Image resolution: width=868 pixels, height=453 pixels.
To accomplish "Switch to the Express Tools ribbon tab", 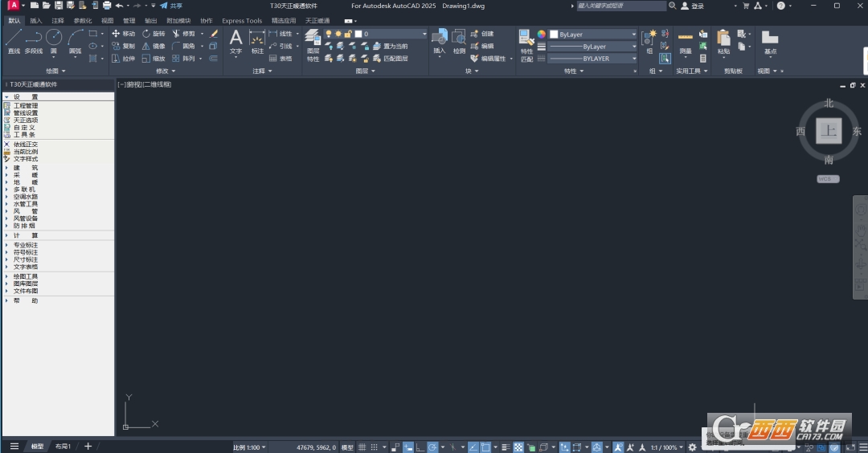I will point(242,20).
